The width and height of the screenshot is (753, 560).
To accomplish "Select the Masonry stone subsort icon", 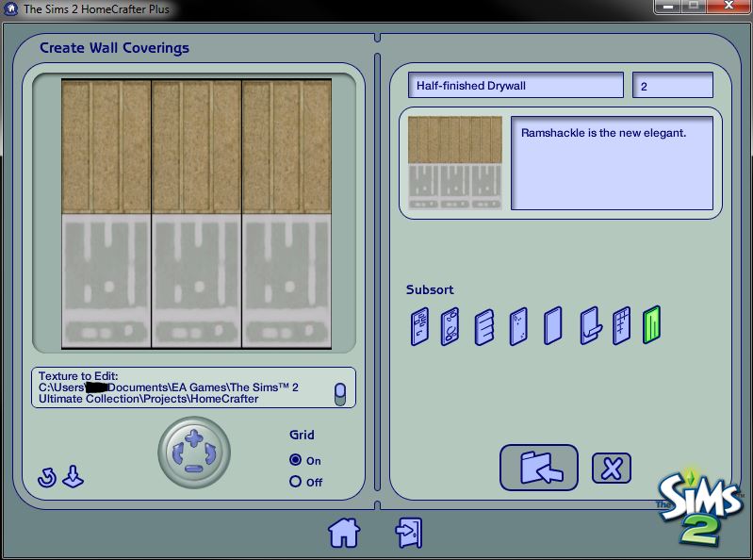I will (450, 326).
